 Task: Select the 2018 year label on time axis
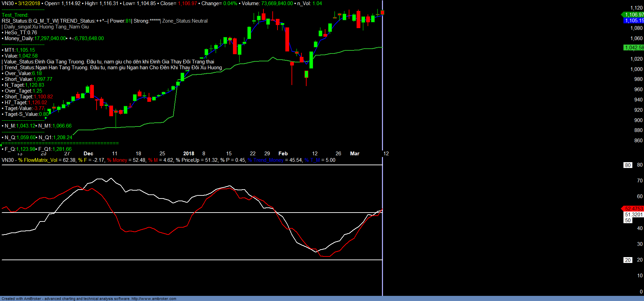pyautogui.click(x=188, y=154)
